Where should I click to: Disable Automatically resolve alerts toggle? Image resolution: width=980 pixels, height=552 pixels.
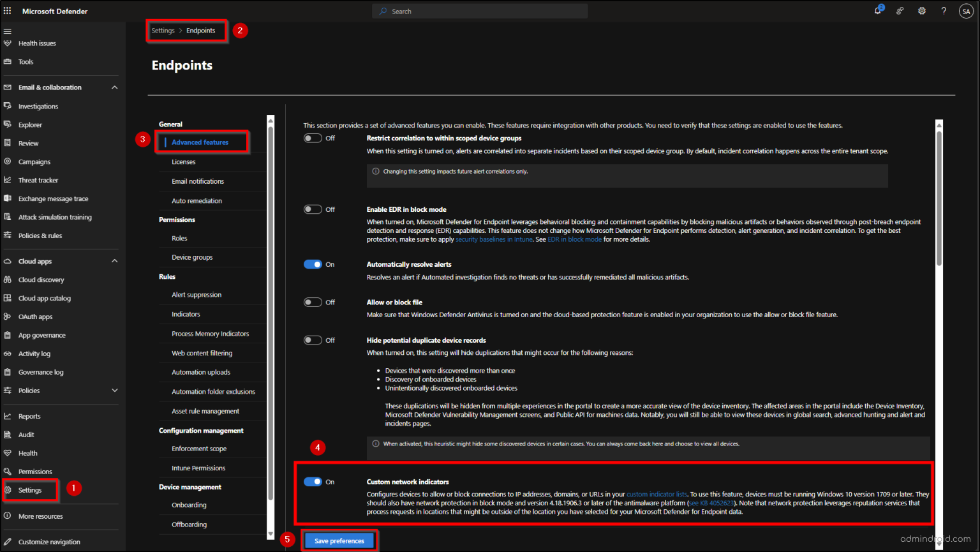click(313, 264)
